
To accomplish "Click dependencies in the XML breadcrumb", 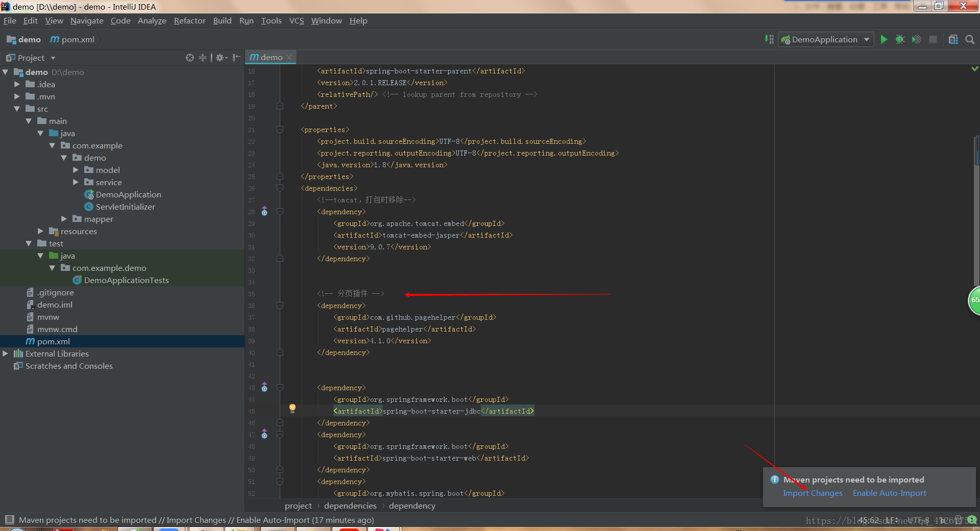I will pos(350,506).
